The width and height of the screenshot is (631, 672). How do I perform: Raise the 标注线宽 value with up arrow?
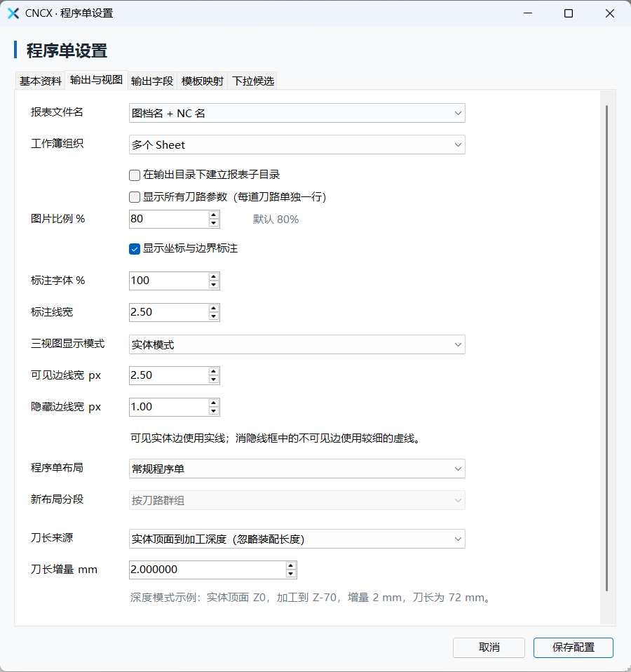click(213, 308)
